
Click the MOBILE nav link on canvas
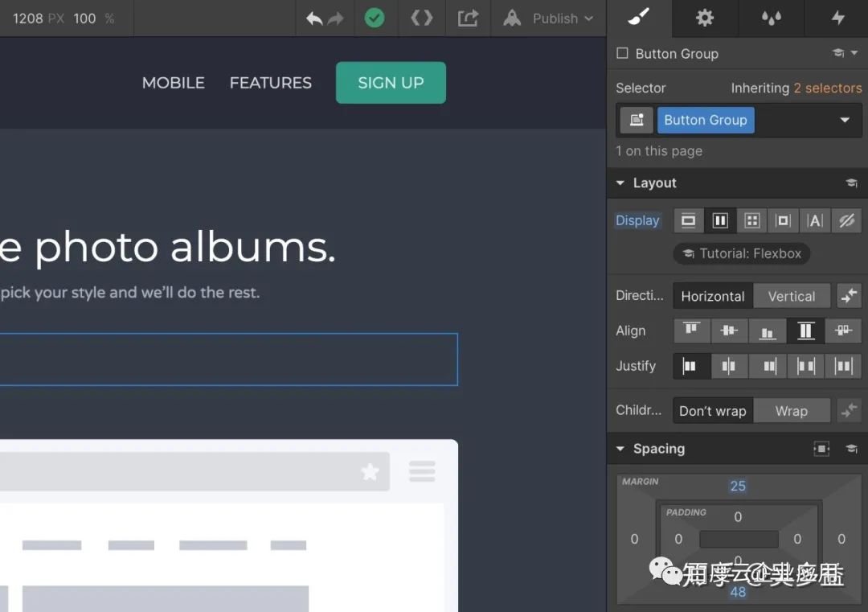pyautogui.click(x=174, y=83)
